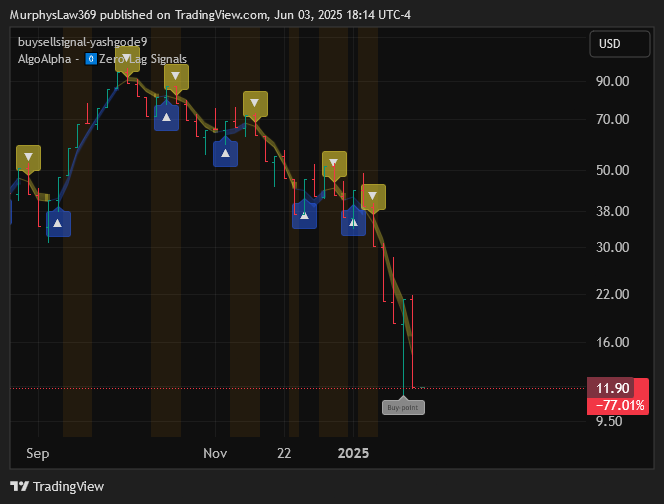Click the 30.00 price axis label
Viewport: 664px width, 504px height.
[x=612, y=247]
